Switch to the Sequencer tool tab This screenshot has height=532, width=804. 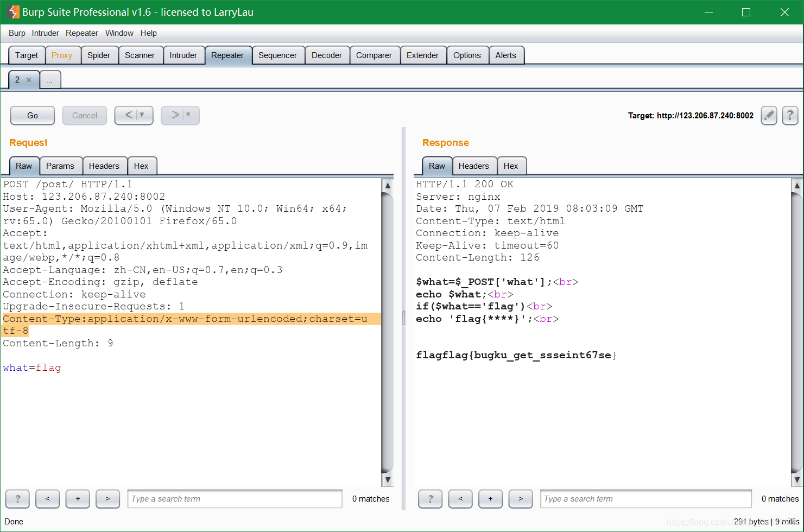coord(277,55)
